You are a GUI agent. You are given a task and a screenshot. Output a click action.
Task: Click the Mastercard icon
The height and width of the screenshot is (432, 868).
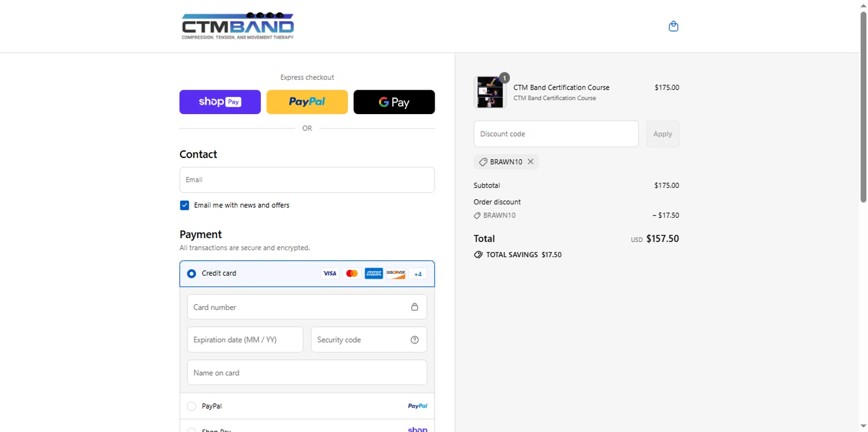point(352,273)
